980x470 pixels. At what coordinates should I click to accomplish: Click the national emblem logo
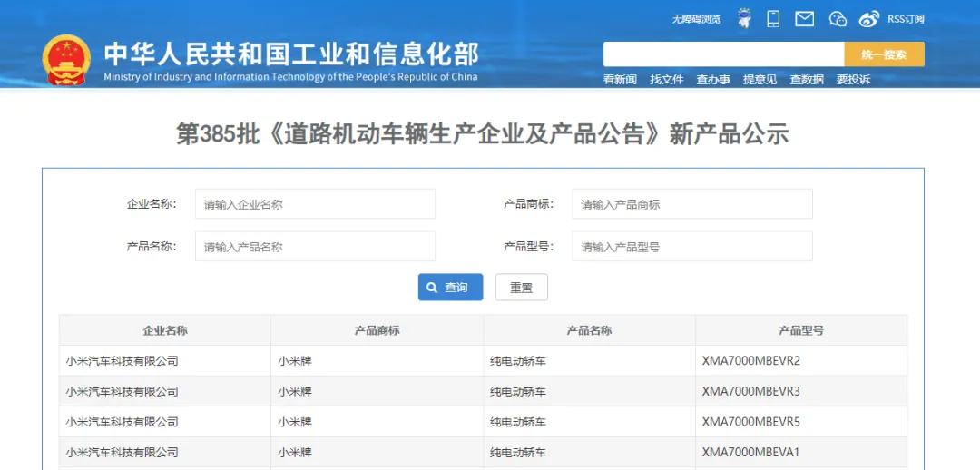click(x=66, y=60)
